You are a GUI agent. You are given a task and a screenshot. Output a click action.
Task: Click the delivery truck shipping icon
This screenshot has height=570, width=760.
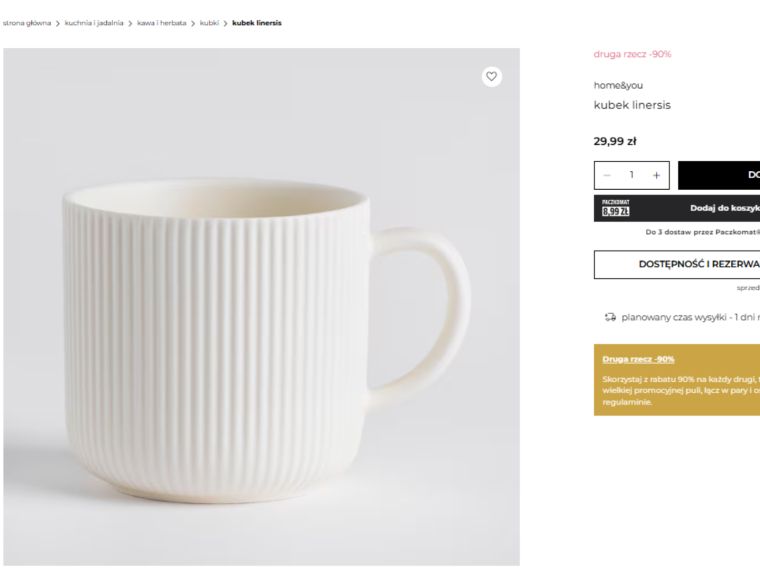(609, 318)
